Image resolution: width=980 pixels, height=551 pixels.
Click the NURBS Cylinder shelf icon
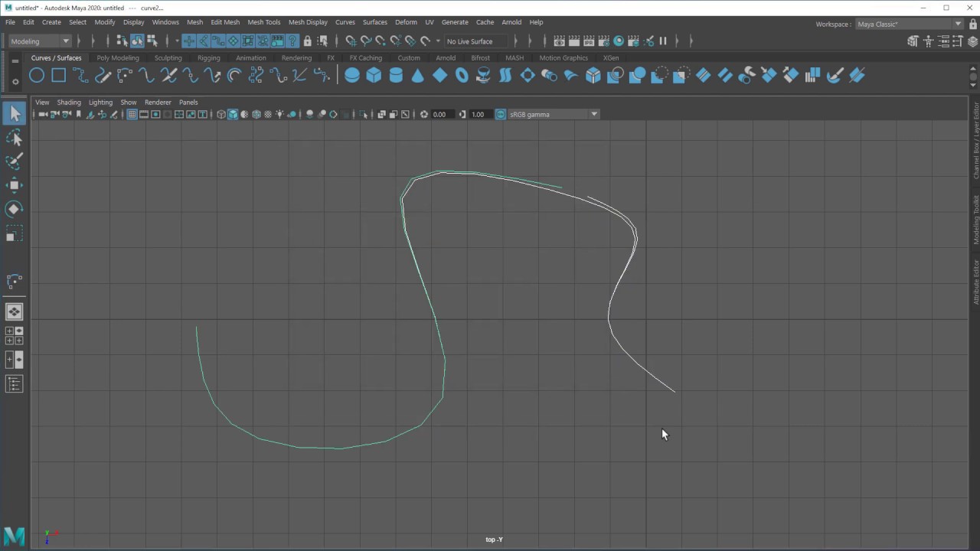396,75
